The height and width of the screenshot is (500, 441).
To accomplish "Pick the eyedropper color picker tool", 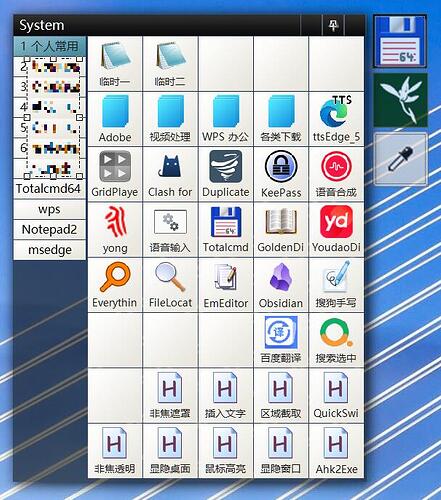I will [x=400, y=159].
